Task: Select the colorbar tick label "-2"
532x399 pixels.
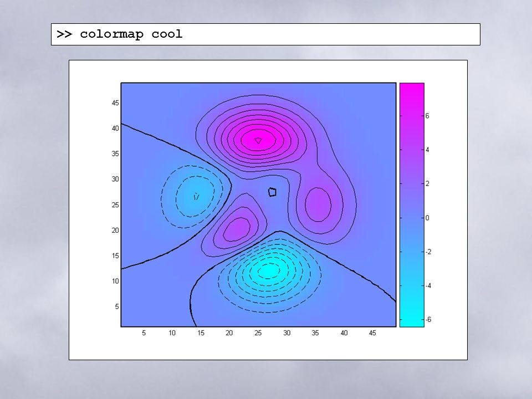Action: coord(428,252)
